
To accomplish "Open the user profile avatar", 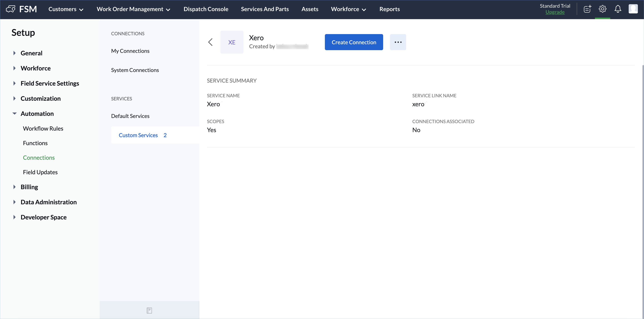I will (x=633, y=9).
